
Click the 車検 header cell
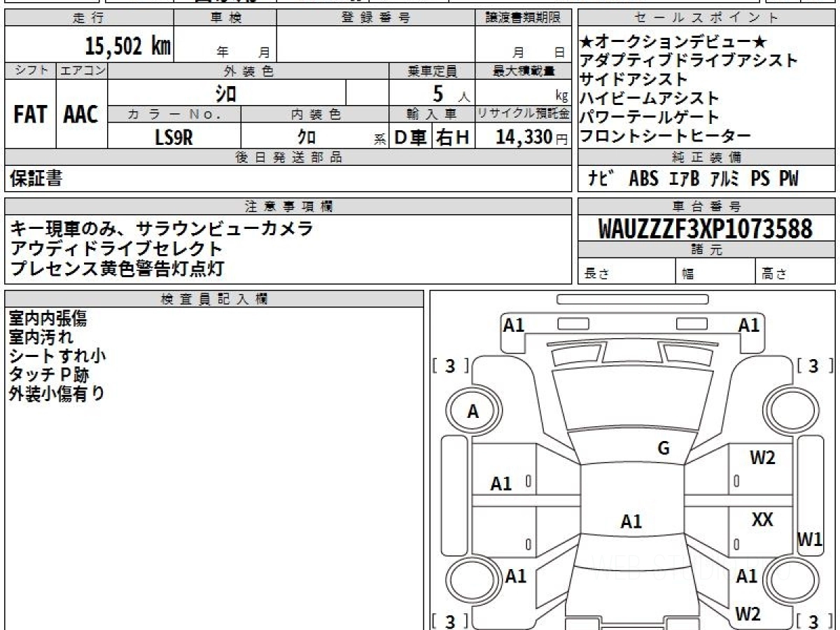pyautogui.click(x=225, y=18)
